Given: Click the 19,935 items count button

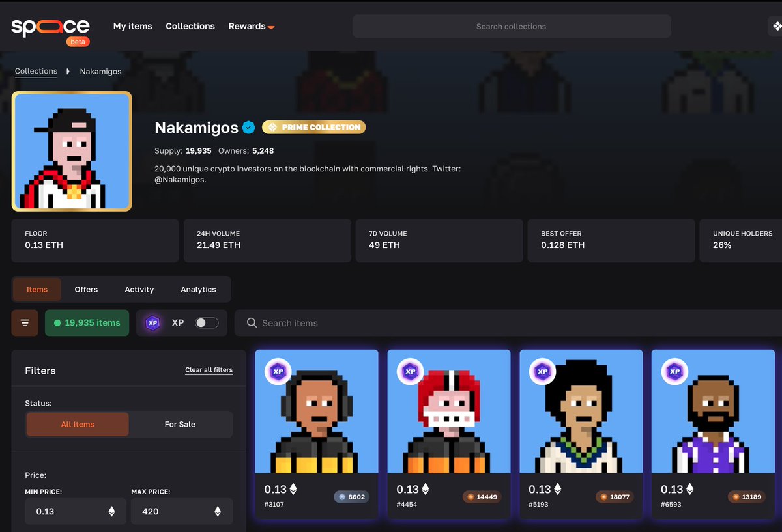Looking at the screenshot, I should (x=87, y=323).
